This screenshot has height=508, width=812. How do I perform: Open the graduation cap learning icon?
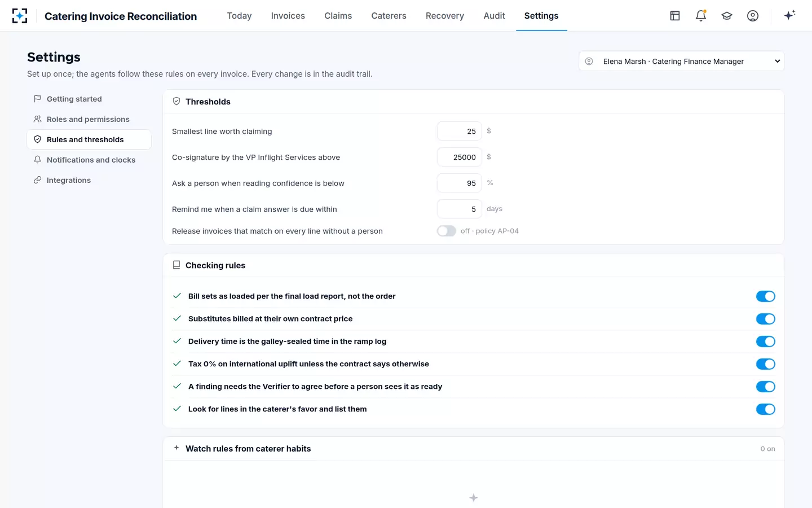727,16
